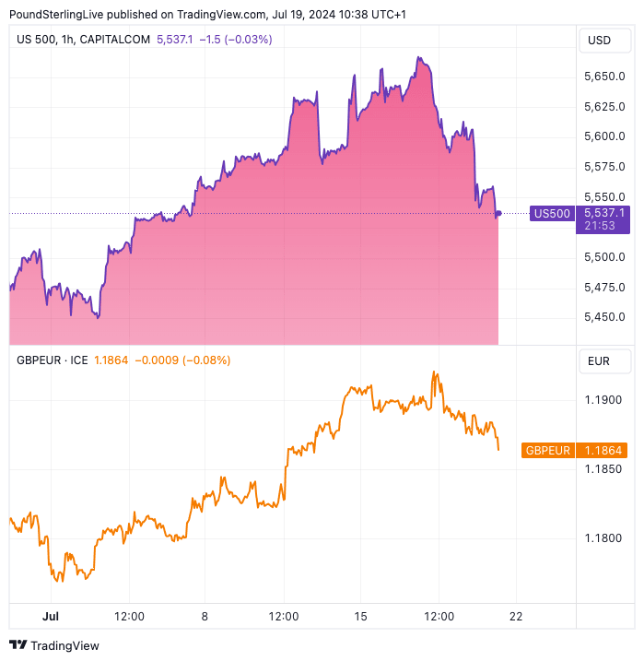
Task: Click the purple 5,537.1 current price tag
Action: pyautogui.click(x=603, y=213)
